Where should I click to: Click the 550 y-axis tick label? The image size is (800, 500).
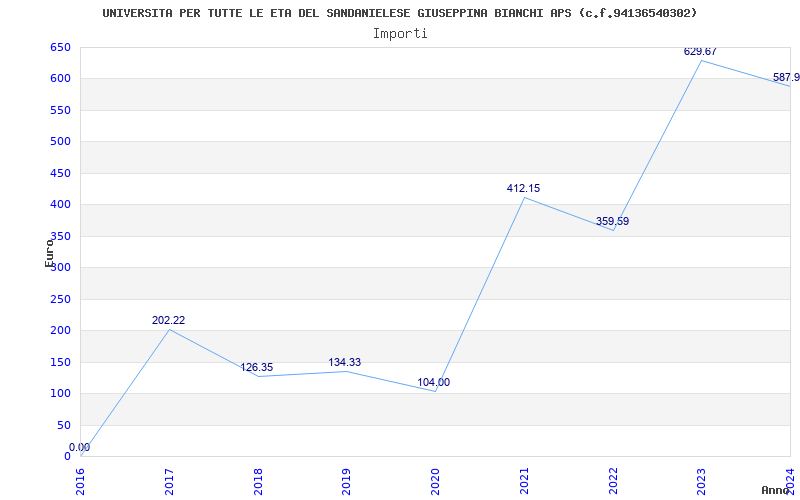coord(60,110)
